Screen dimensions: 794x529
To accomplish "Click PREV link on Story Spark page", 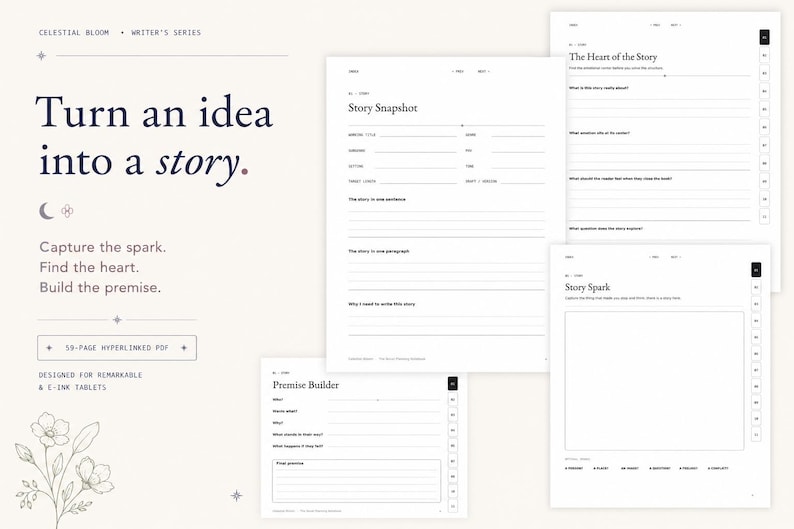I will [654, 257].
